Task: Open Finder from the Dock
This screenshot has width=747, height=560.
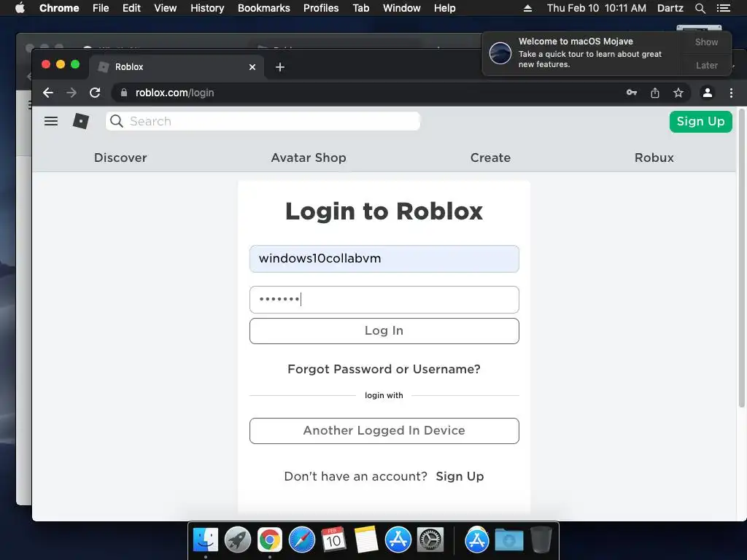Action: point(205,540)
